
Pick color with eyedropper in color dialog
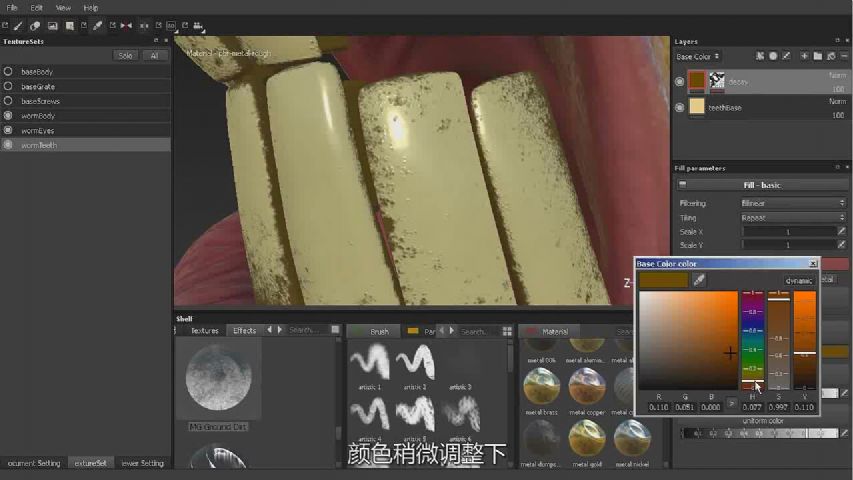(699, 280)
